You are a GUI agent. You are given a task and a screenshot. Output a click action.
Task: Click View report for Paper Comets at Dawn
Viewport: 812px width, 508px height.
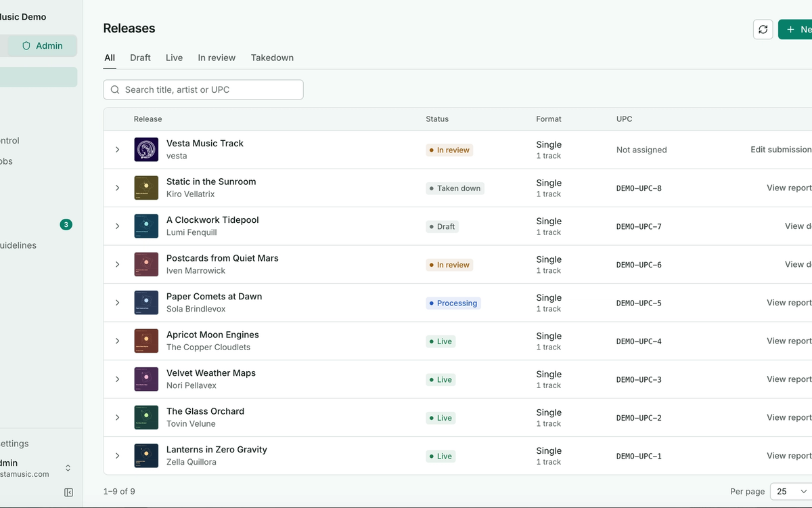coord(789,303)
